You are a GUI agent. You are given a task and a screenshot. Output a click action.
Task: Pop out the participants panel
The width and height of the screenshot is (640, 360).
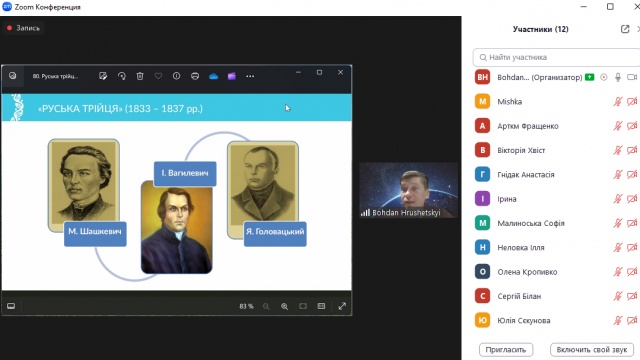click(x=625, y=29)
